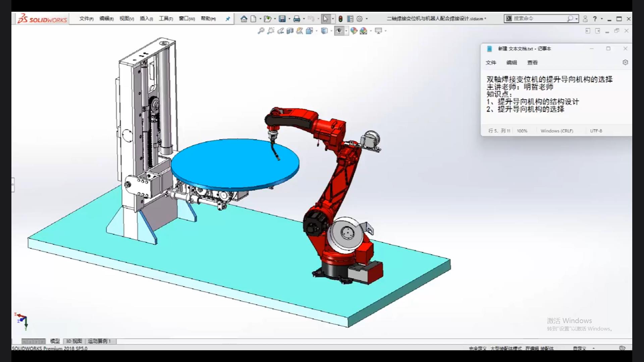644x362 pixels.
Task: Click the Zoom to Area icon
Action: (270, 31)
